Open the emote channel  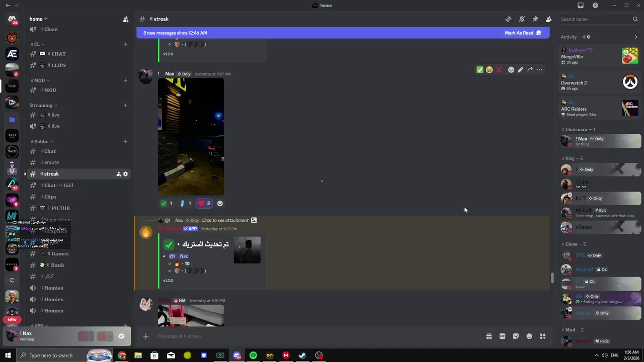click(x=79, y=162)
